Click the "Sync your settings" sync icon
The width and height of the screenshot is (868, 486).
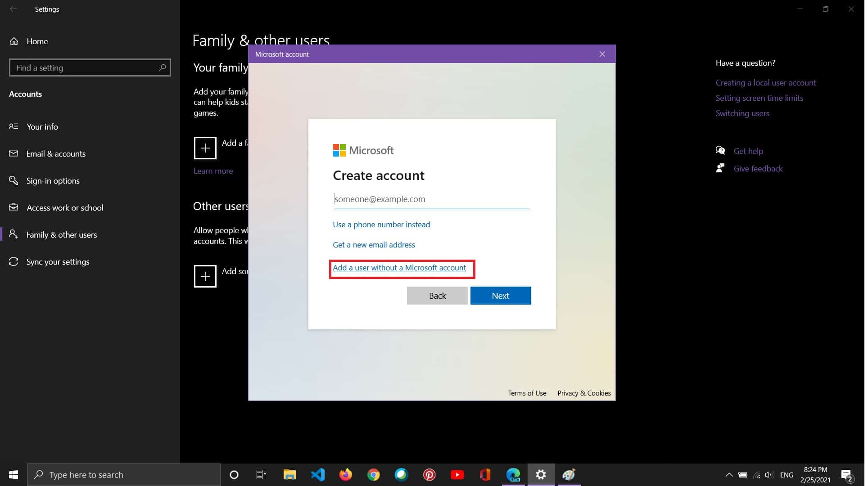(14, 261)
